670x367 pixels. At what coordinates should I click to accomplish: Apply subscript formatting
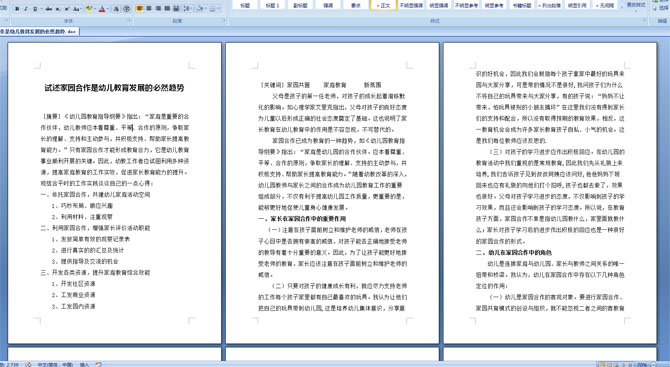pos(58,9)
